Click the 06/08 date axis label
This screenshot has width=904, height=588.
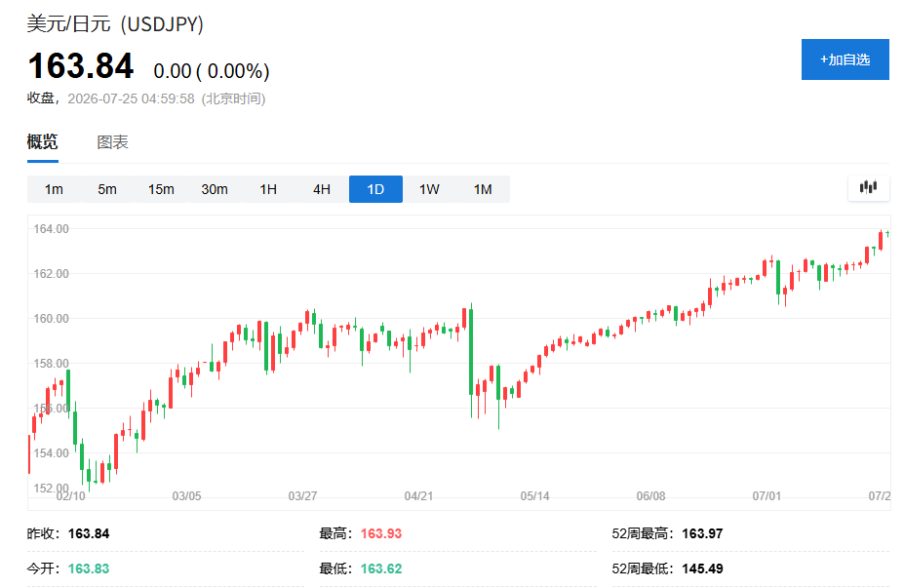coord(650,495)
